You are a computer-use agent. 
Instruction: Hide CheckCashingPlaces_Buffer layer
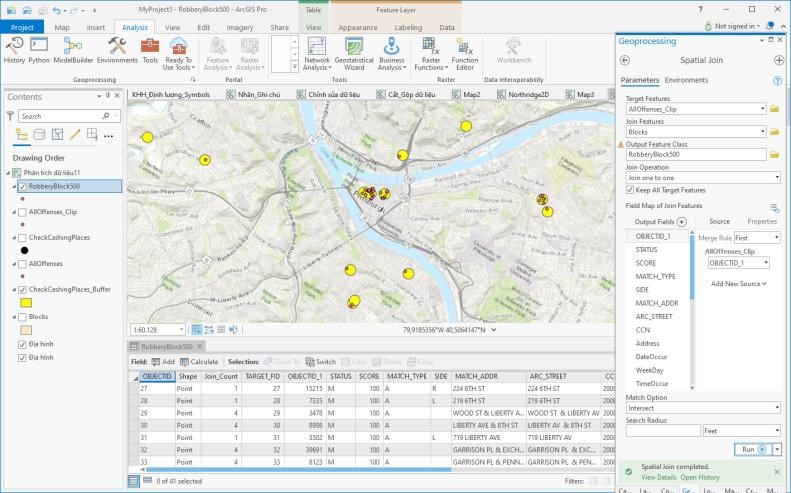(x=22, y=290)
